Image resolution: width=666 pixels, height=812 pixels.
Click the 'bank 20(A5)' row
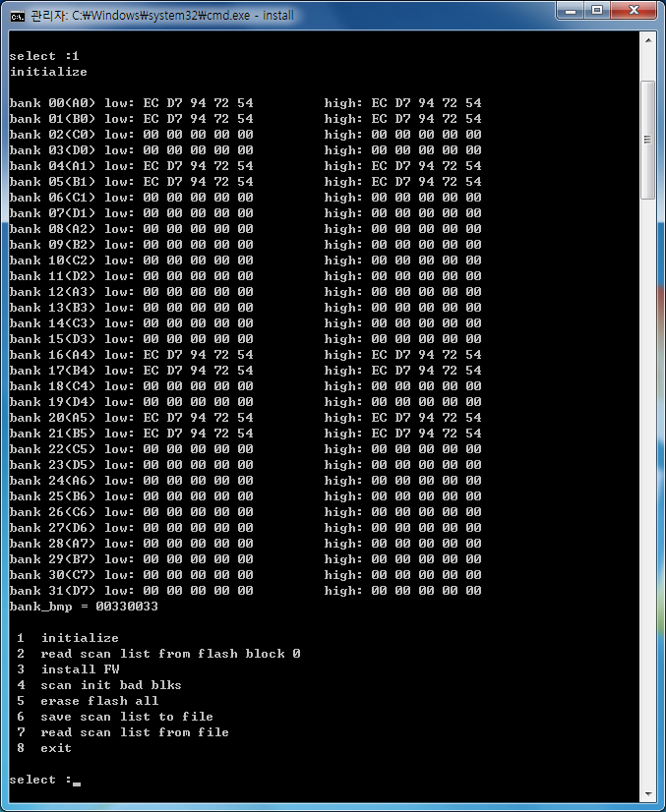(245, 418)
